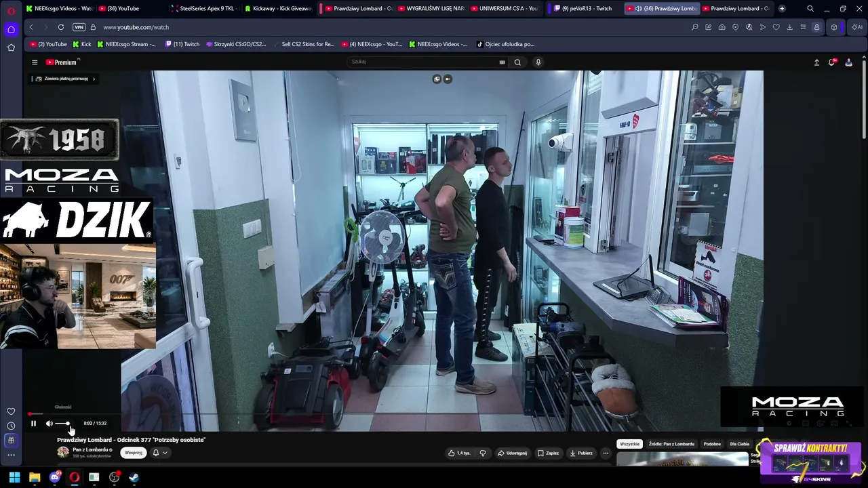Click the Wesprzyj support button
Image resolution: width=868 pixels, height=488 pixels.
pyautogui.click(x=134, y=453)
